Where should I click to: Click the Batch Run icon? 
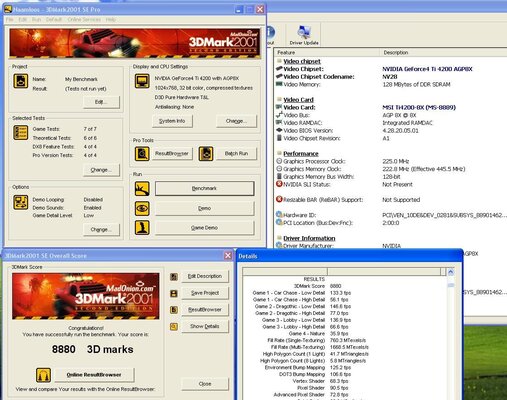206,154
